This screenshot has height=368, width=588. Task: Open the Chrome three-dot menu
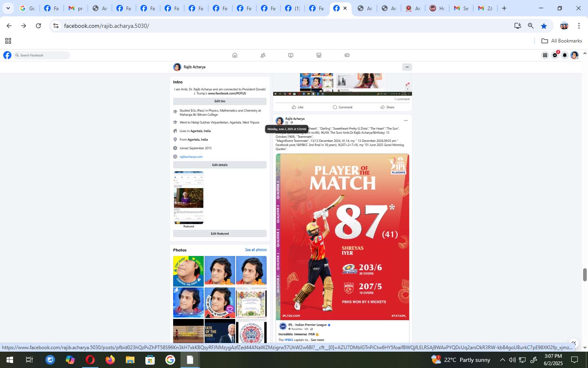(x=579, y=26)
